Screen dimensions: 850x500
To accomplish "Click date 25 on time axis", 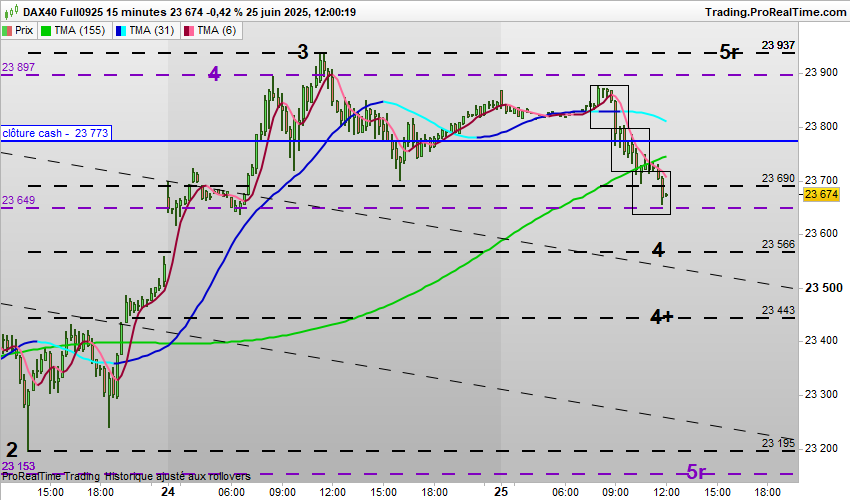I will click(x=501, y=492).
